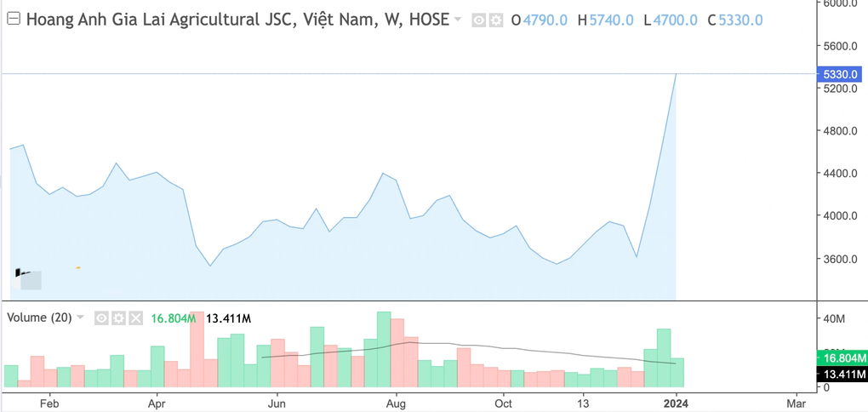Open dropdown arrow next to HOSE
The width and height of the screenshot is (868, 412).
coord(457,20)
